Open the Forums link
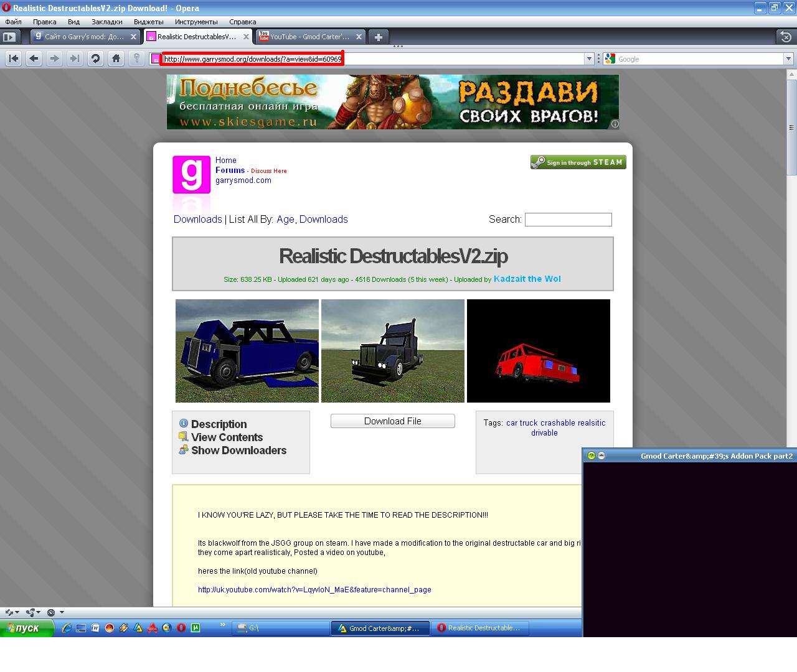 [x=230, y=170]
